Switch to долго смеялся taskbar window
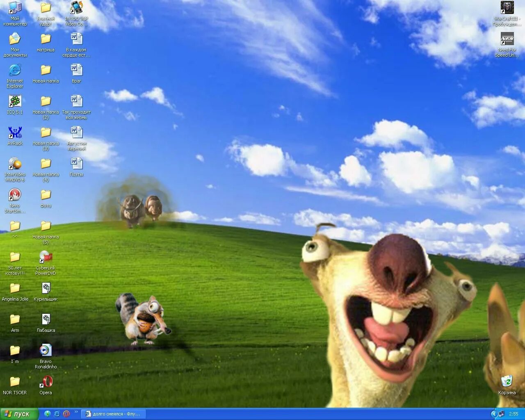The height and width of the screenshot is (420, 525). coord(113,414)
